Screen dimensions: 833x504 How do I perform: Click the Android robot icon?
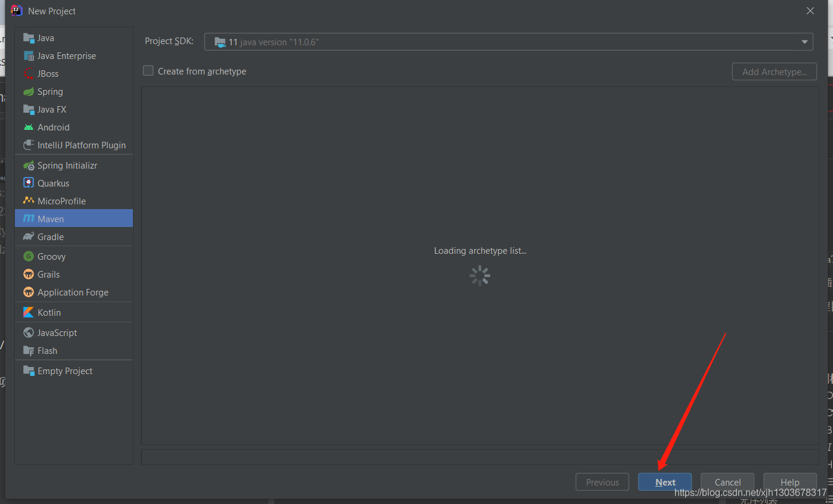tap(29, 127)
